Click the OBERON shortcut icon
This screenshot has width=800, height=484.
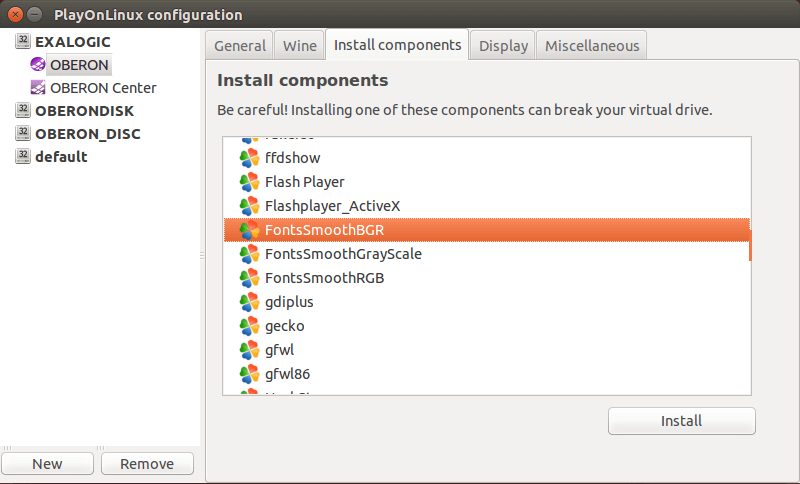[x=38, y=65]
